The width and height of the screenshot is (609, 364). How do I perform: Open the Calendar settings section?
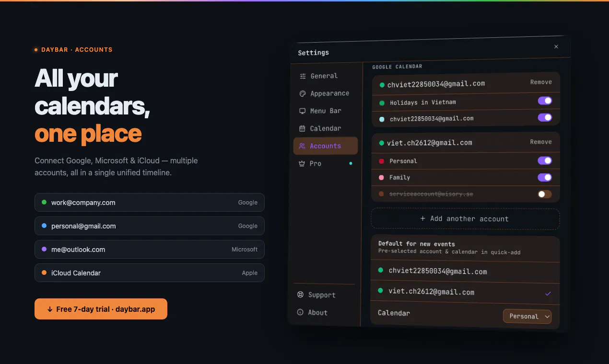(325, 128)
